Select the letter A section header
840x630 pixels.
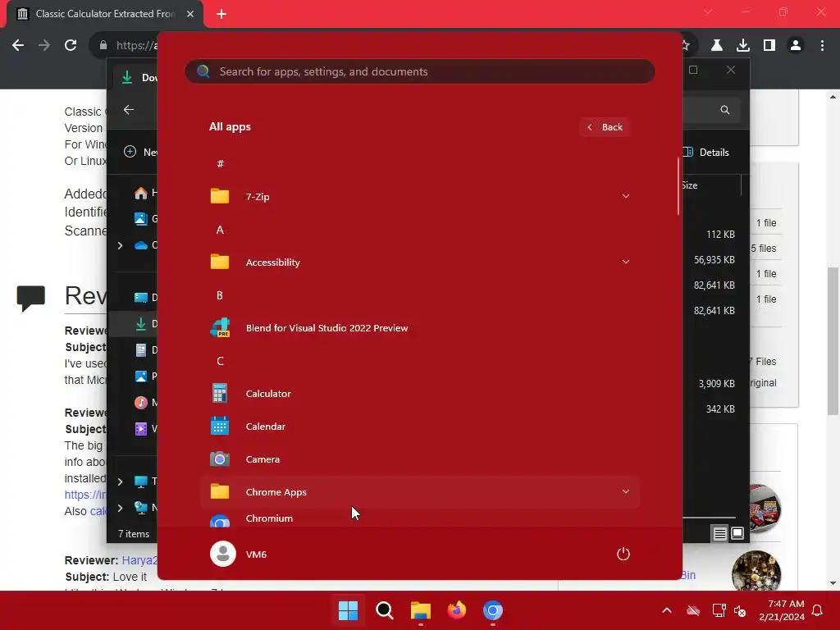pos(220,230)
